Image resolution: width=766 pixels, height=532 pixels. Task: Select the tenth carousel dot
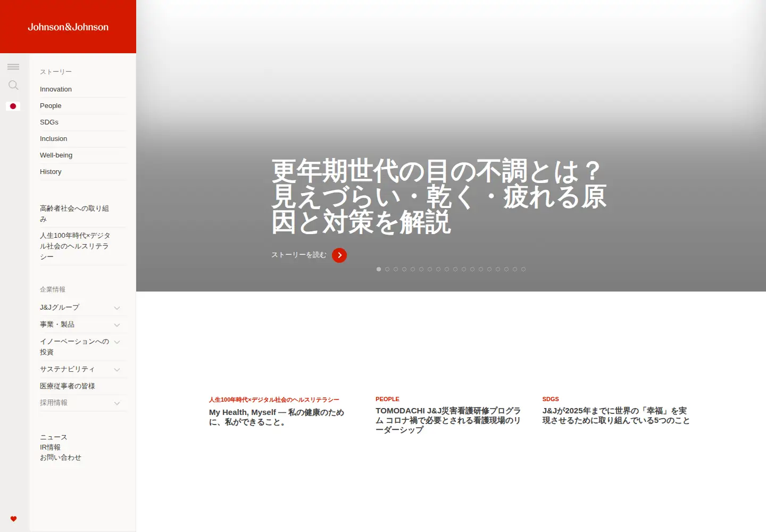[455, 269]
